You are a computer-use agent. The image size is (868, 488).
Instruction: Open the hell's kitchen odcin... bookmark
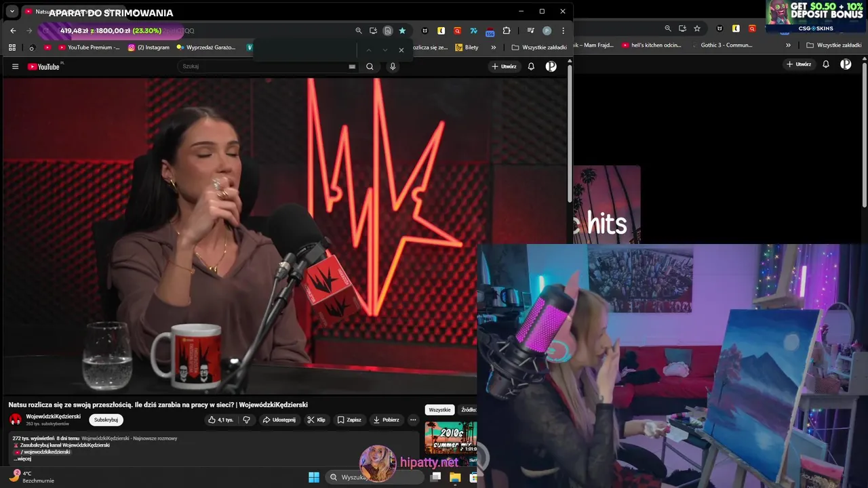[x=651, y=45]
